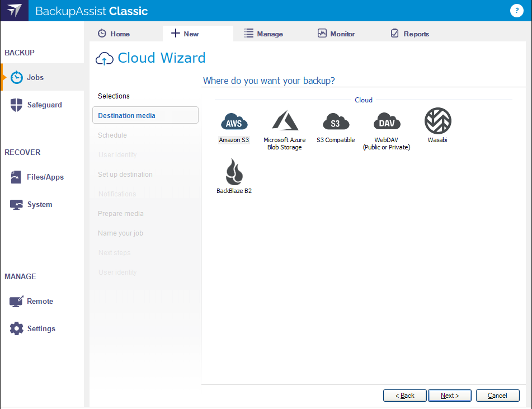Viewport: 532px width, 409px height.
Task: Click the WebDAV (Public or Private) label
Action: (387, 144)
